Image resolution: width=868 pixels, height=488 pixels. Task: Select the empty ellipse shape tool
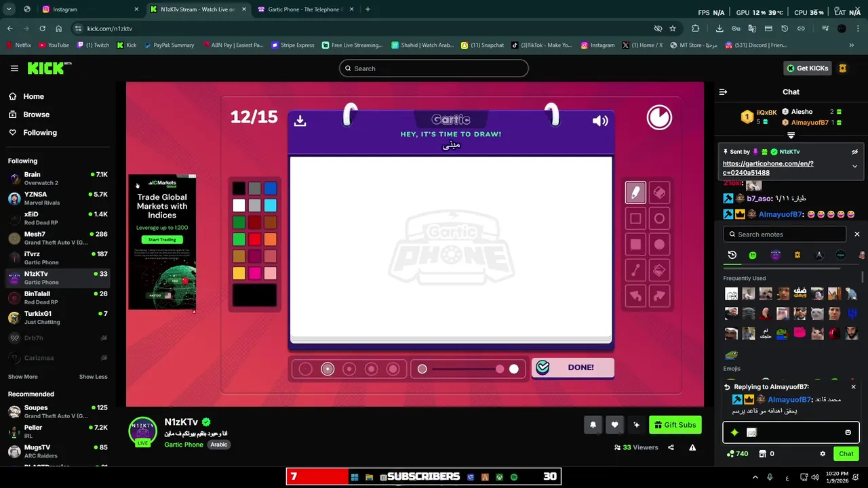click(659, 218)
